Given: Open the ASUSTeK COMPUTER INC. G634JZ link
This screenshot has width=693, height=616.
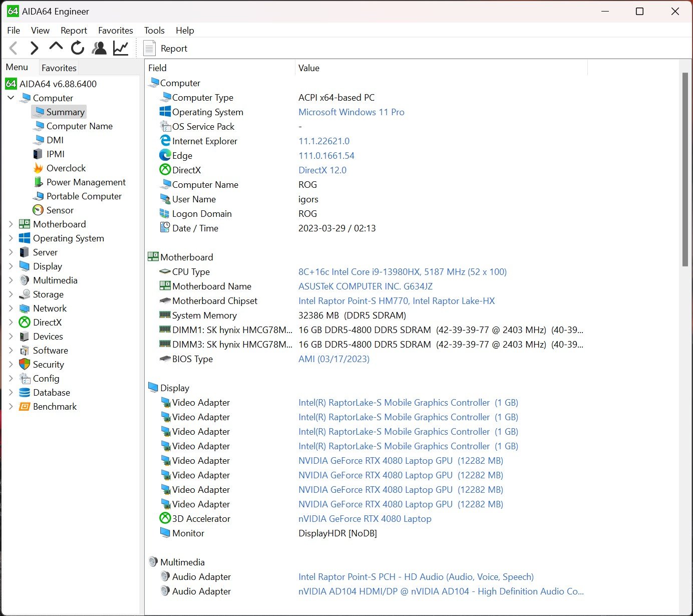Looking at the screenshot, I should point(366,286).
